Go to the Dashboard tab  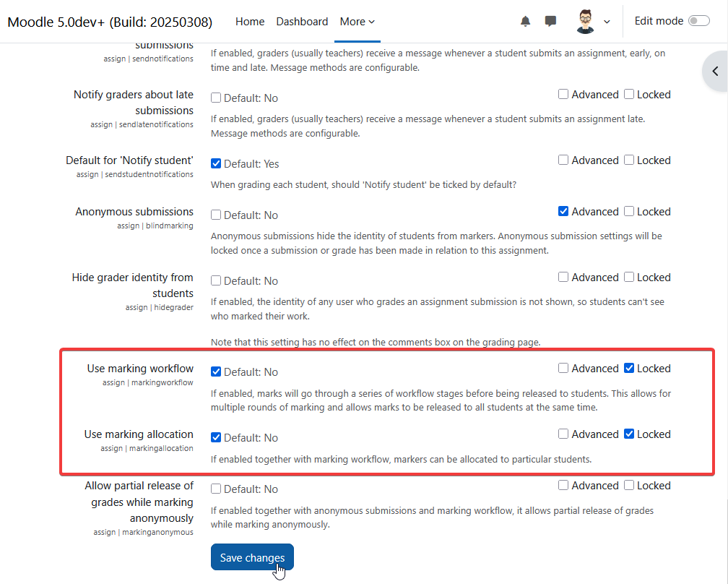(302, 22)
